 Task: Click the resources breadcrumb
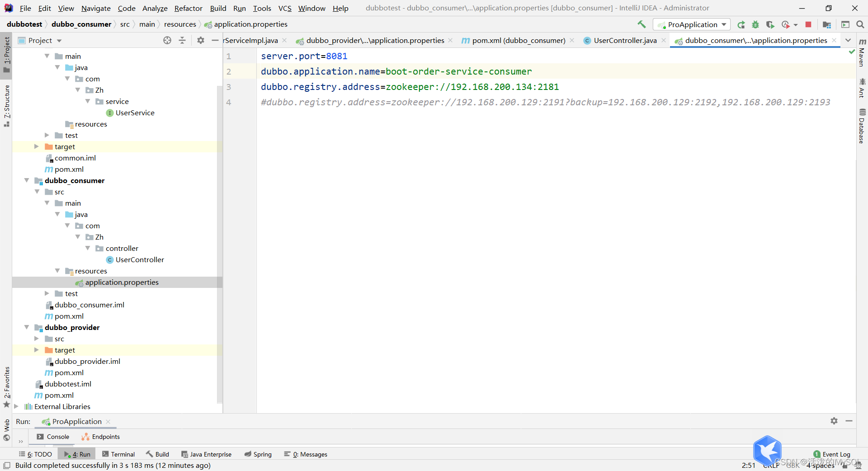(x=180, y=24)
